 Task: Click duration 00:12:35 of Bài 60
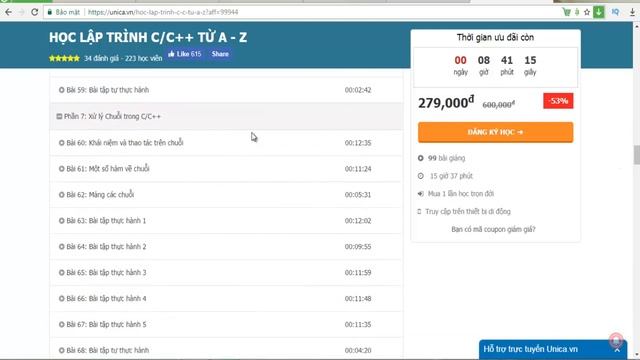pyautogui.click(x=358, y=143)
